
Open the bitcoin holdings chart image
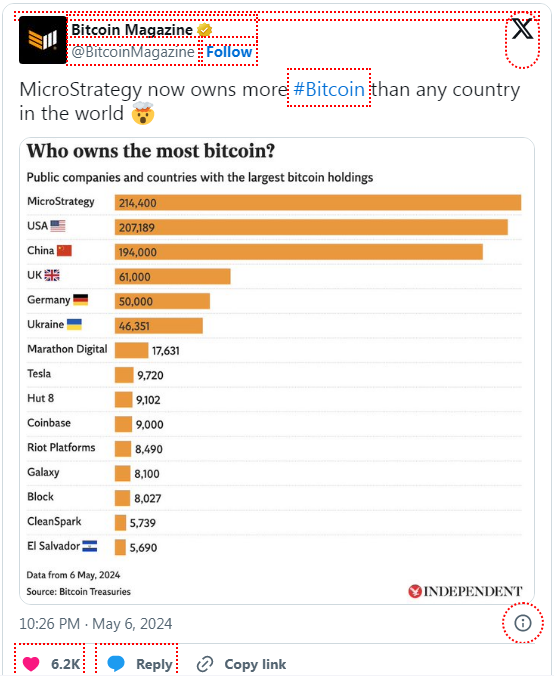[x=277, y=371]
